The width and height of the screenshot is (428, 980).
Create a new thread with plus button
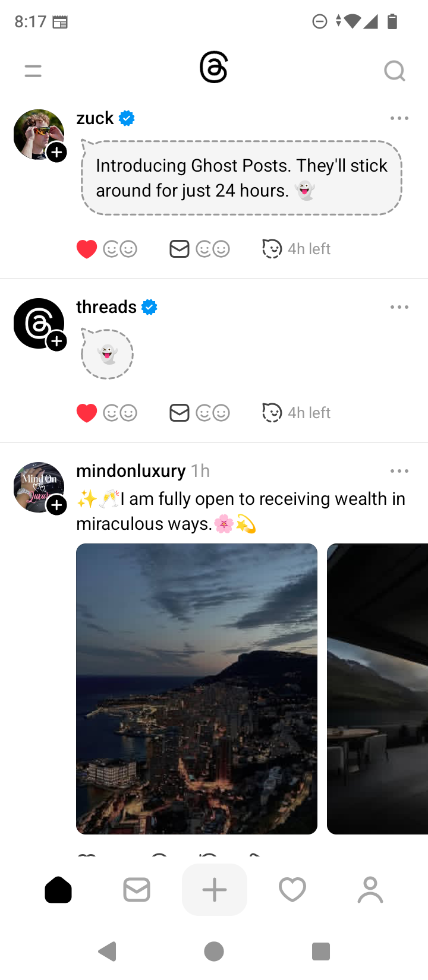215,890
